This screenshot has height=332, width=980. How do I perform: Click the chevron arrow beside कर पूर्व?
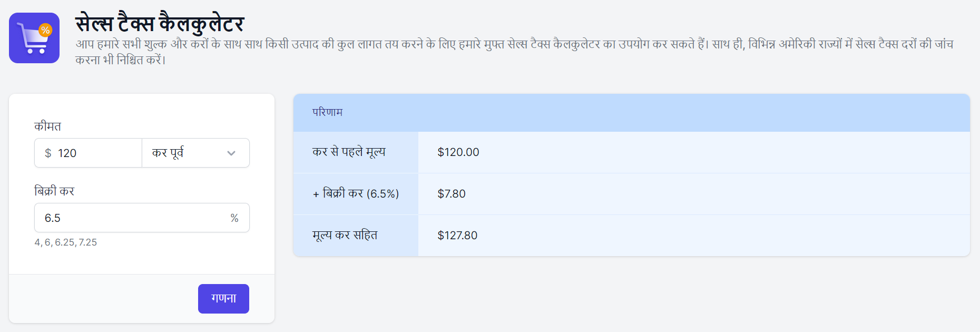231,153
